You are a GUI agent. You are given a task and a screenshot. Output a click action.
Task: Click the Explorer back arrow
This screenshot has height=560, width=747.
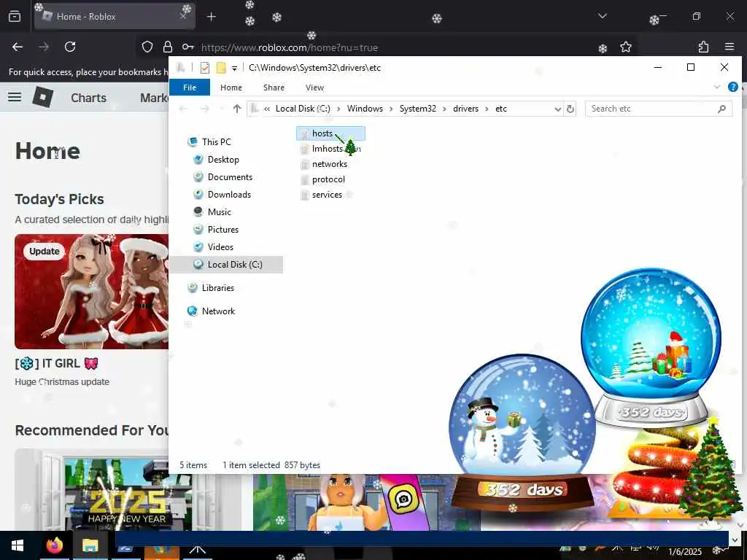[183, 109]
